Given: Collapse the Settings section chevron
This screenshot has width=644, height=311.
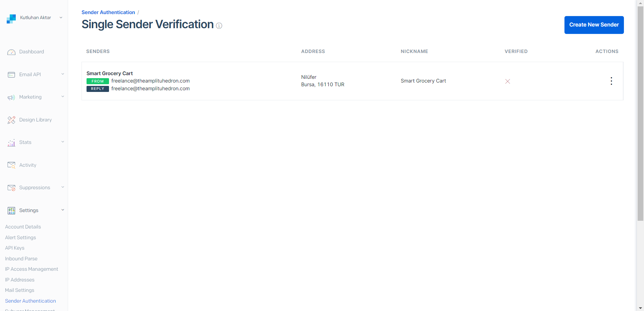Looking at the screenshot, I should click(63, 210).
